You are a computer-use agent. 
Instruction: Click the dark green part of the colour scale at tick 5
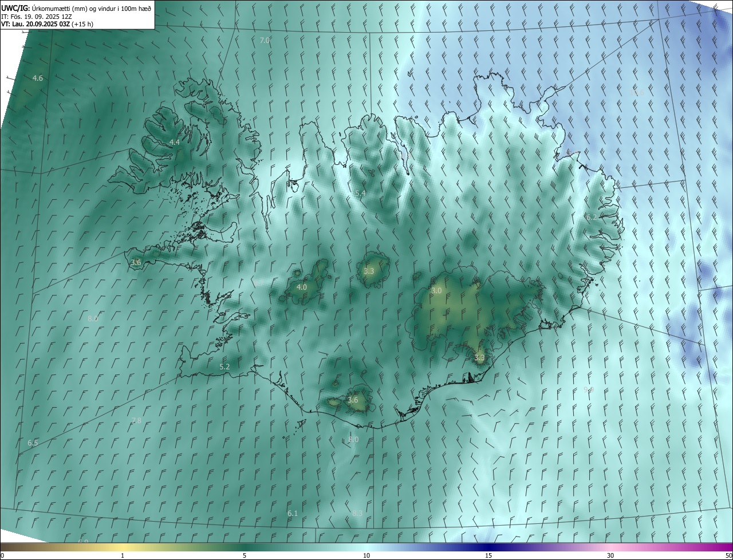click(245, 547)
